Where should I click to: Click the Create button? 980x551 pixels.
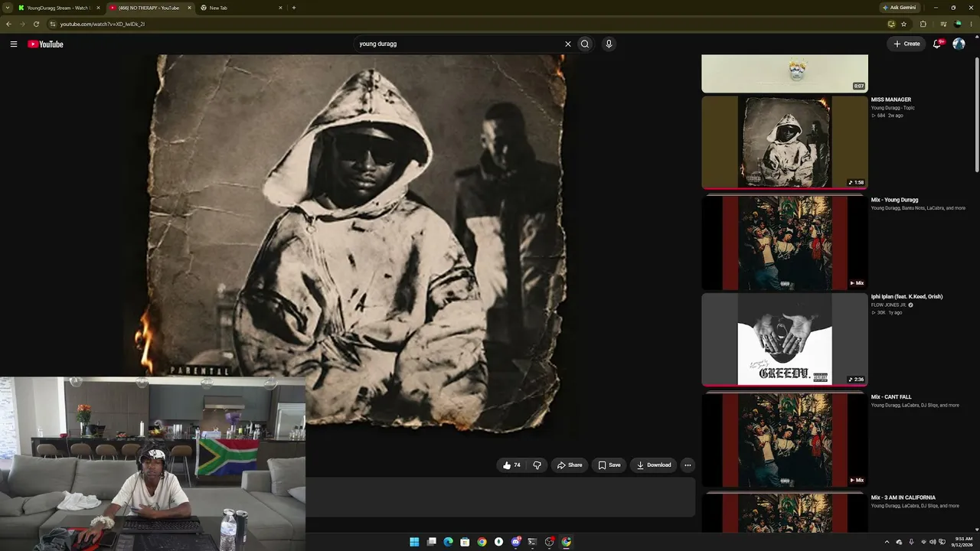(906, 44)
